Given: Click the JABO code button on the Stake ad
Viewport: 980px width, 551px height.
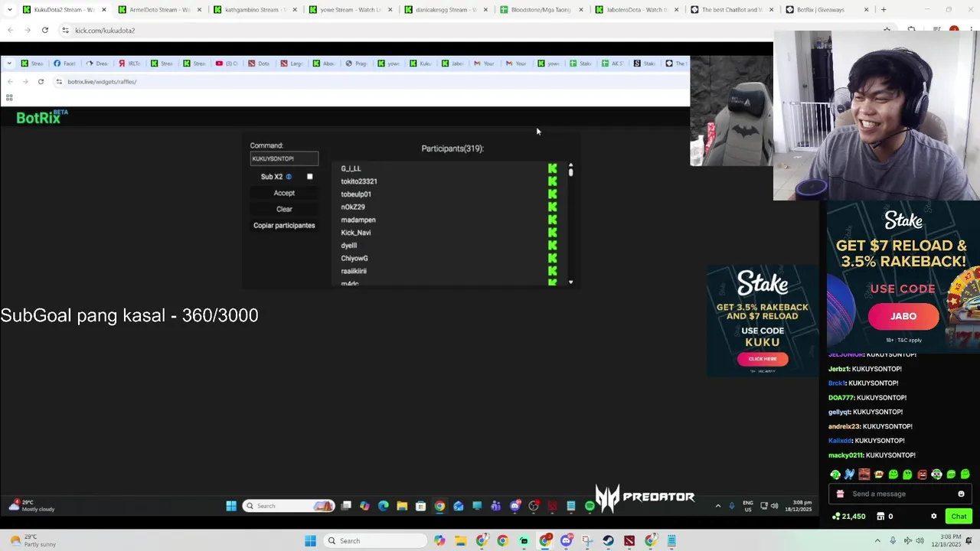Looking at the screenshot, I should (x=903, y=316).
